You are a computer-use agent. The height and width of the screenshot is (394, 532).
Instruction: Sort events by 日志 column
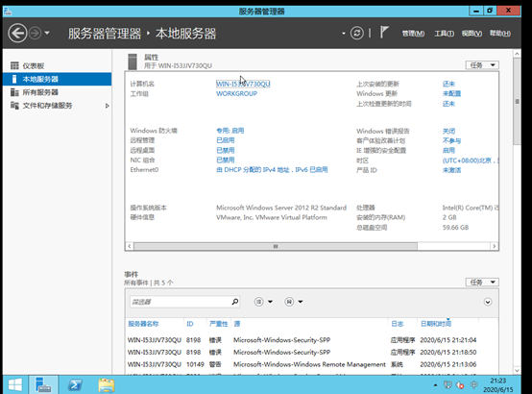(397, 324)
